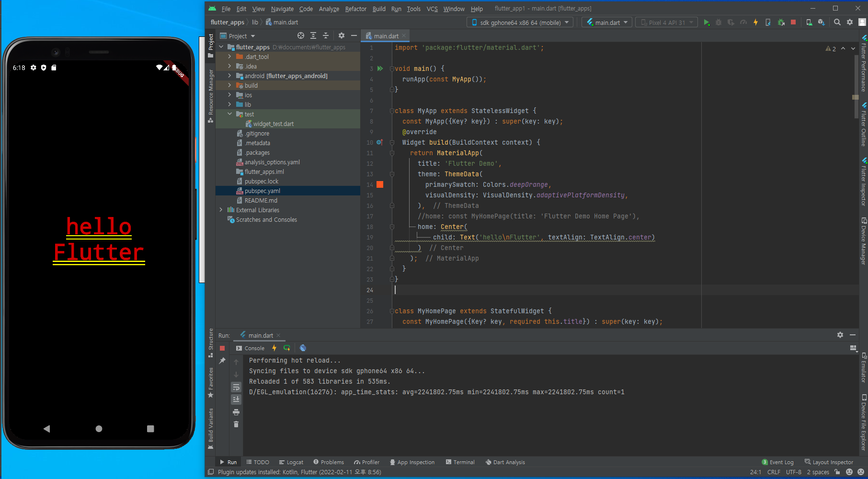Toggle the Flutter Inspector side panel
This screenshot has width=868, height=479.
click(864, 182)
